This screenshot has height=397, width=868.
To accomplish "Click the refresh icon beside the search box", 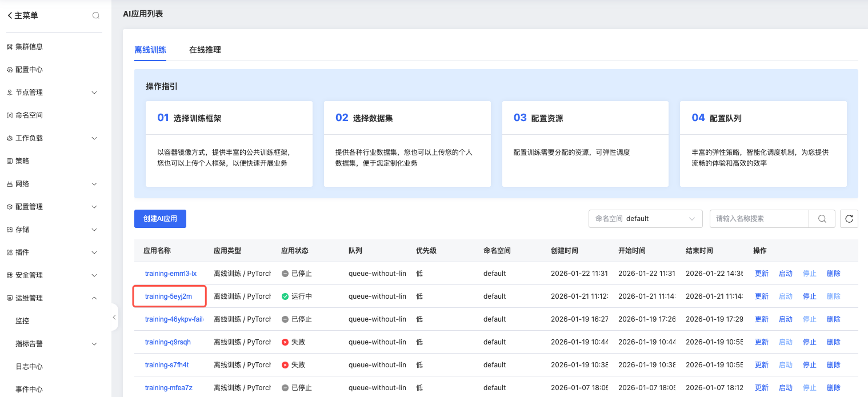I will pos(849,219).
